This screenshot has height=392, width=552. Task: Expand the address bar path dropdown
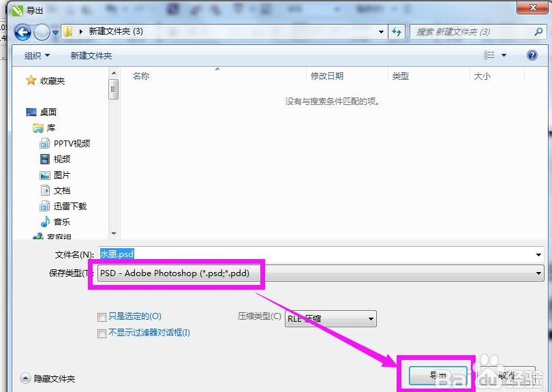[x=381, y=32]
